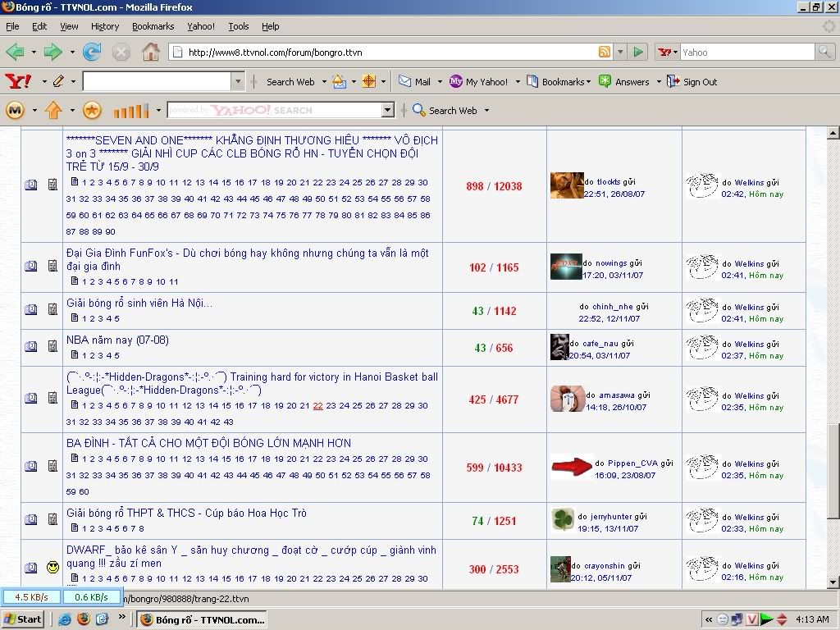Click the clover avatar of jerryhunter
This screenshot has height=630, width=840.
click(x=563, y=519)
